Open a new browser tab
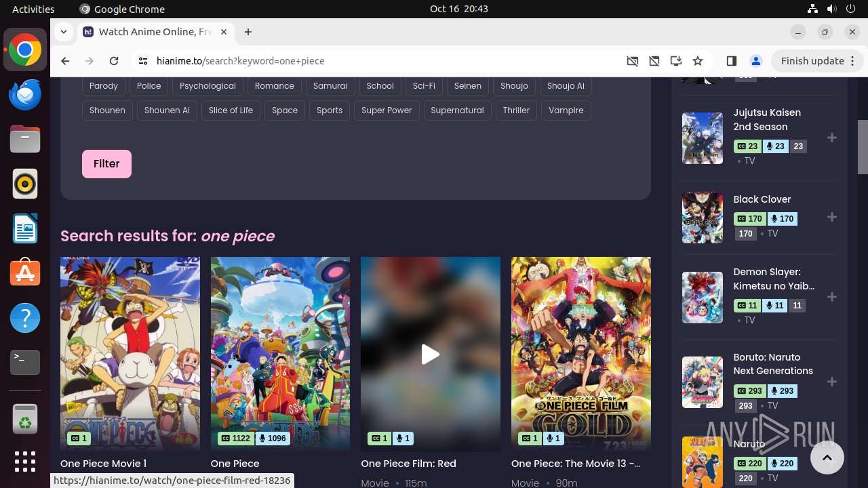The width and height of the screenshot is (868, 488). click(x=248, y=32)
